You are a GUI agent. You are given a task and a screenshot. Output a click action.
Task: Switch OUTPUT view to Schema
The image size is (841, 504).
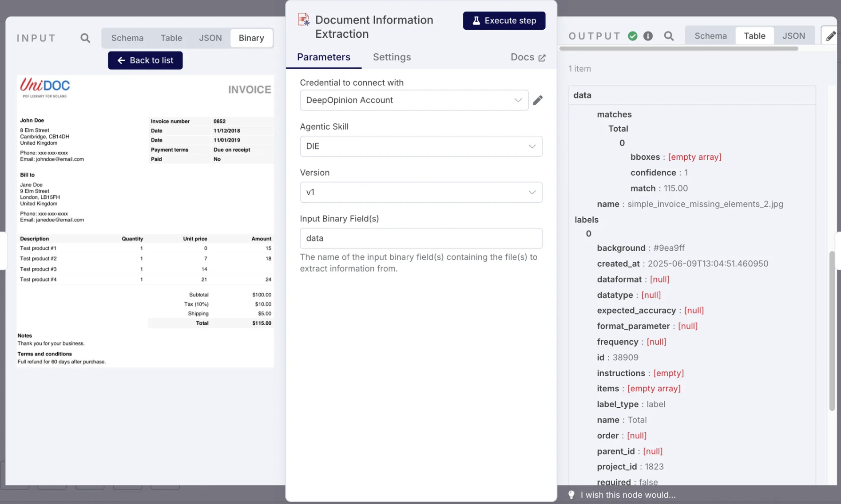click(710, 36)
